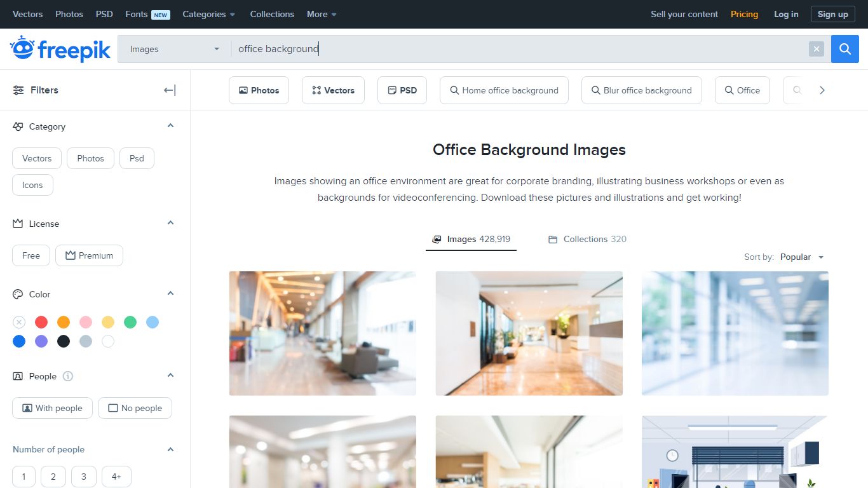Pick the red color swatch
This screenshot has width=868, height=488.
41,322
